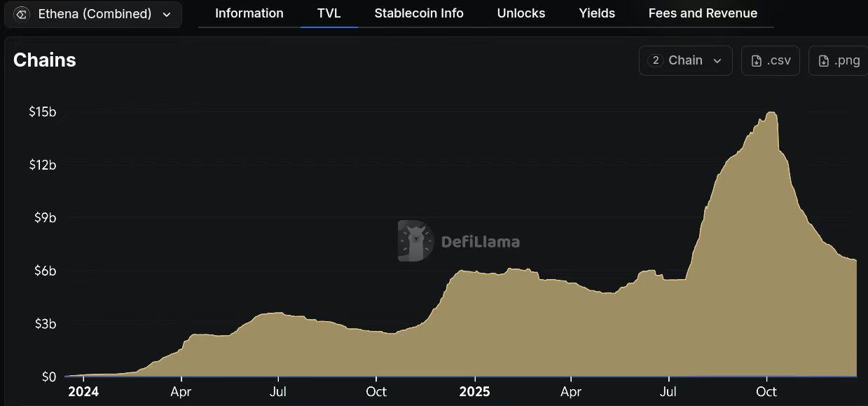Click the 2025 marker on the time axis
868x406 pixels.
(474, 391)
